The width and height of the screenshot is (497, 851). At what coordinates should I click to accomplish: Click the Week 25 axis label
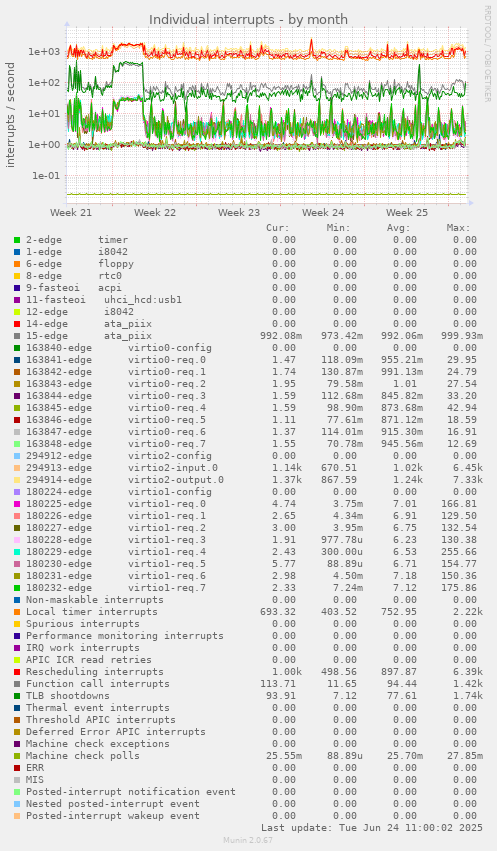(x=407, y=213)
